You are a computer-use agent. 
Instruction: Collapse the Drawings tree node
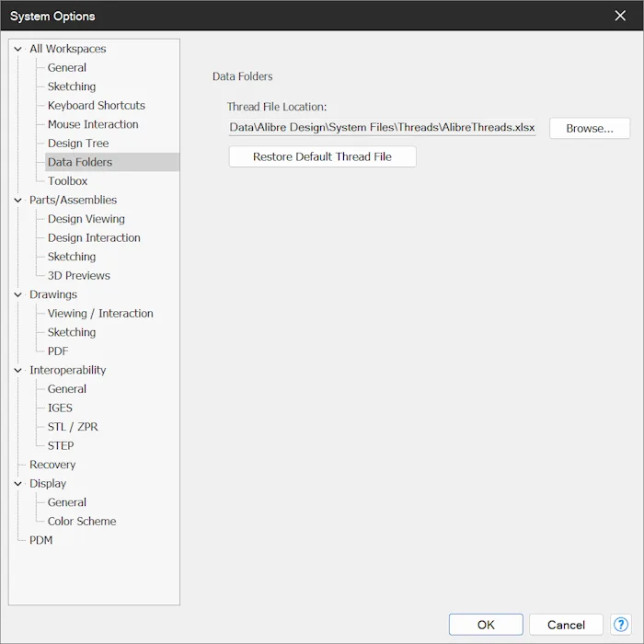pyautogui.click(x=17, y=294)
